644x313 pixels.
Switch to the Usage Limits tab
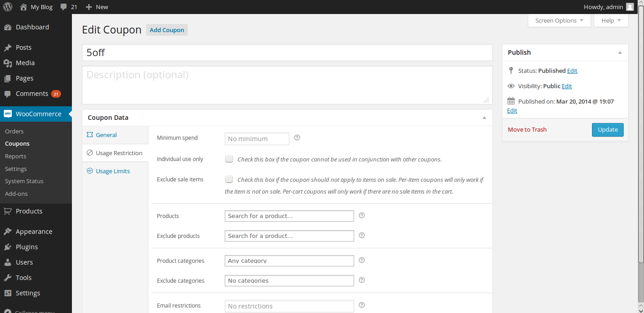click(113, 171)
